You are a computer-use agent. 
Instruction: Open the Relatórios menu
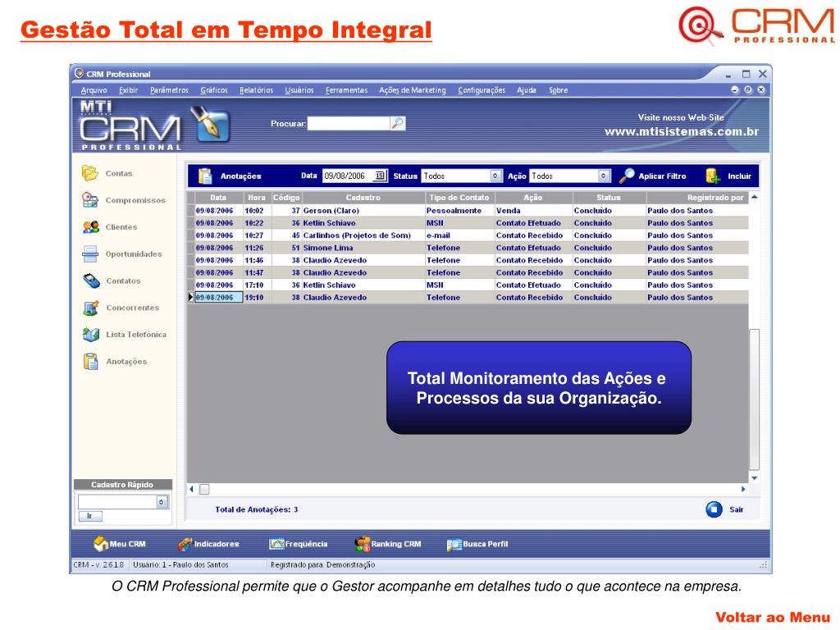click(256, 90)
